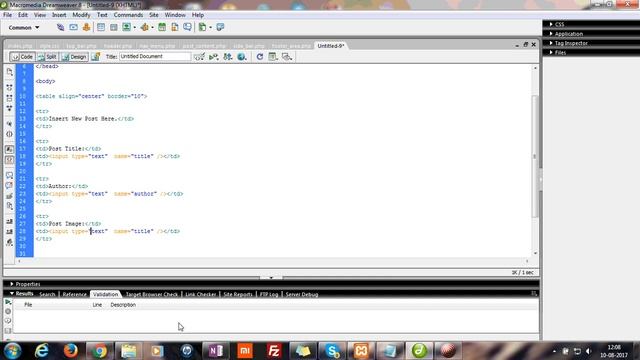Viewport: 640px width, 360px height.
Task: Click the Insert Div Tag icon
Action: (x=113, y=27)
